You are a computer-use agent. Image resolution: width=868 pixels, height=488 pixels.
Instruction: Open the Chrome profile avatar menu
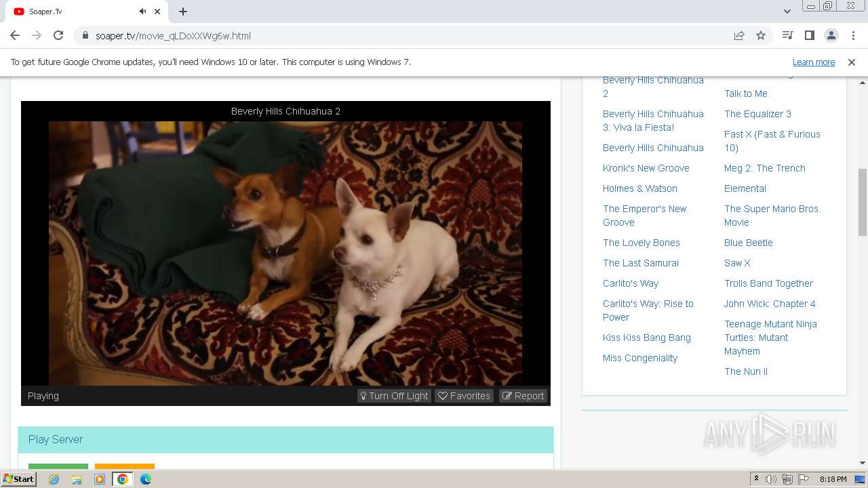click(x=831, y=35)
